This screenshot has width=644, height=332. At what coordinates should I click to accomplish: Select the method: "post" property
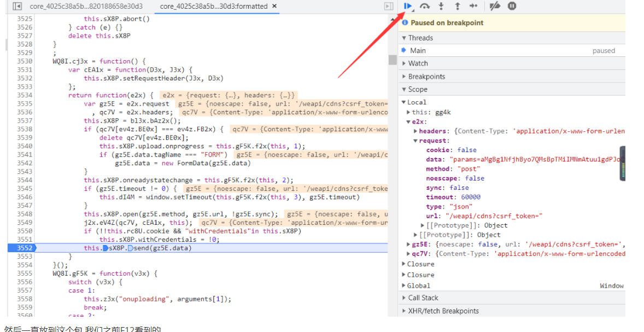453,169
